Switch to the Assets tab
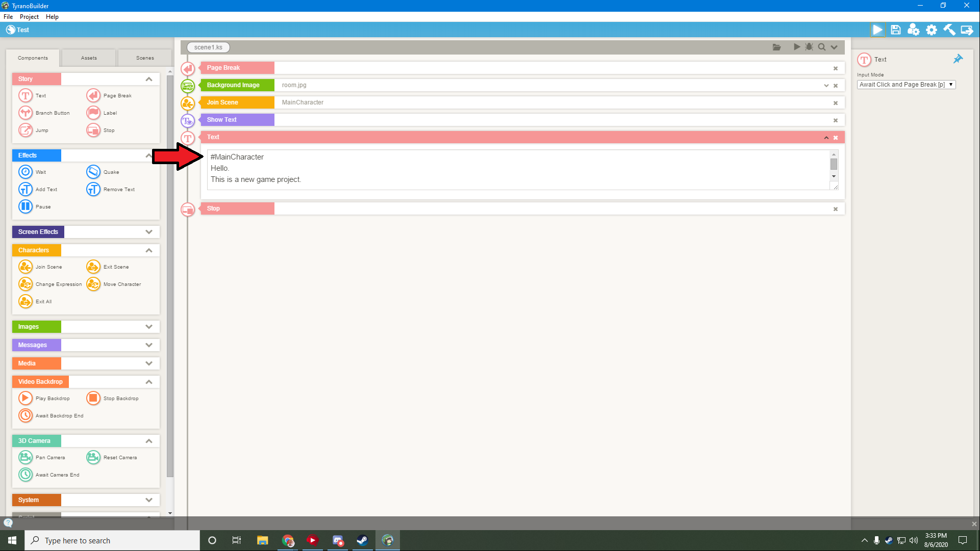Image resolution: width=980 pixels, height=551 pixels. [x=89, y=58]
